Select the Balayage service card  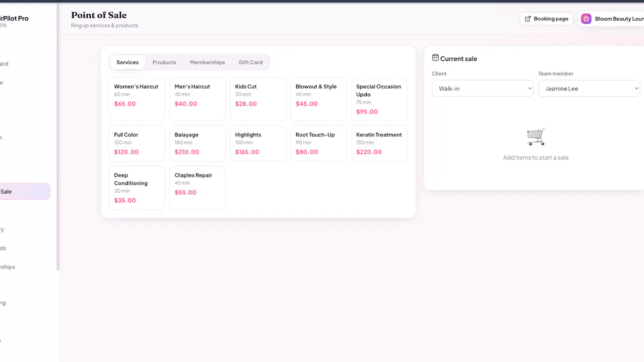click(x=197, y=143)
